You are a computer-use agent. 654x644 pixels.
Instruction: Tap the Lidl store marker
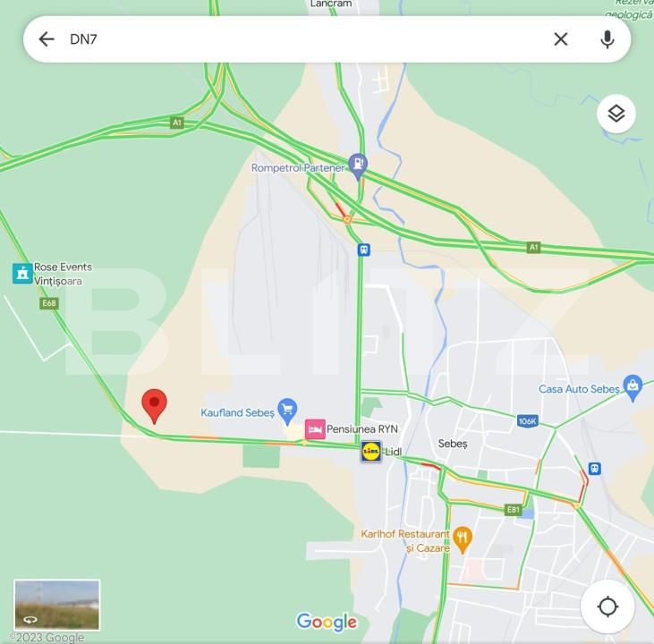tap(370, 452)
